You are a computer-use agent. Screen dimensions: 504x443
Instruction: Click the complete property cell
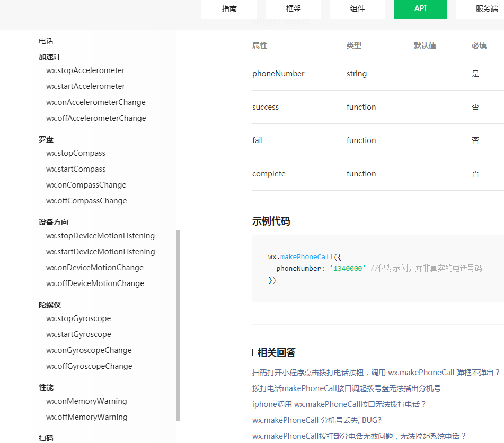coord(269,174)
